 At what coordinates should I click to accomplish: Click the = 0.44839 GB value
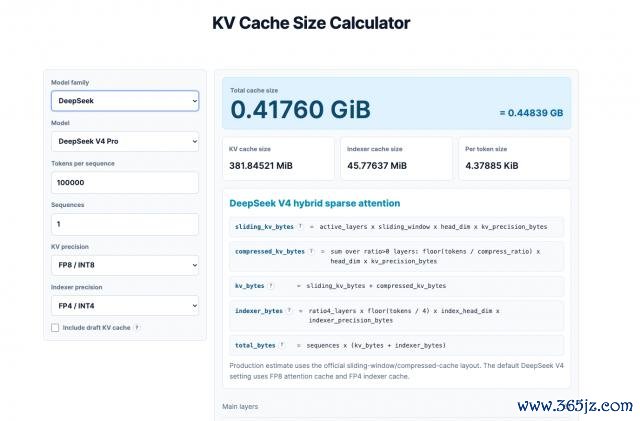click(531, 113)
